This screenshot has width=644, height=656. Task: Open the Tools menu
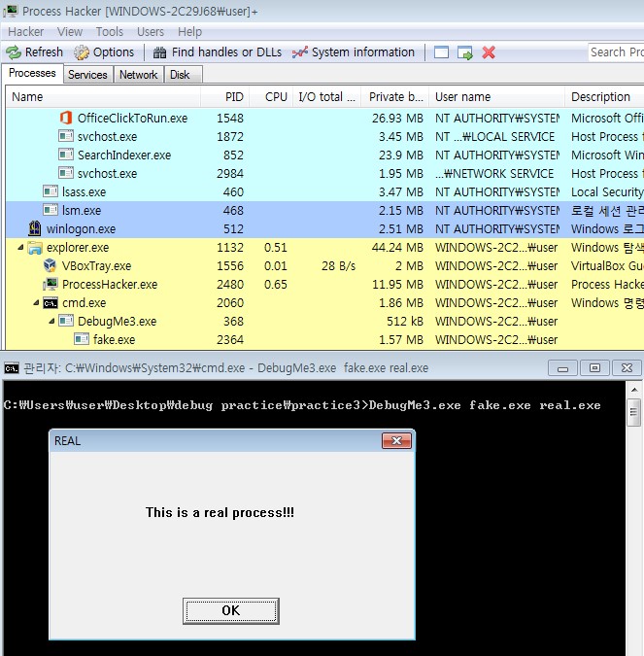[110, 32]
